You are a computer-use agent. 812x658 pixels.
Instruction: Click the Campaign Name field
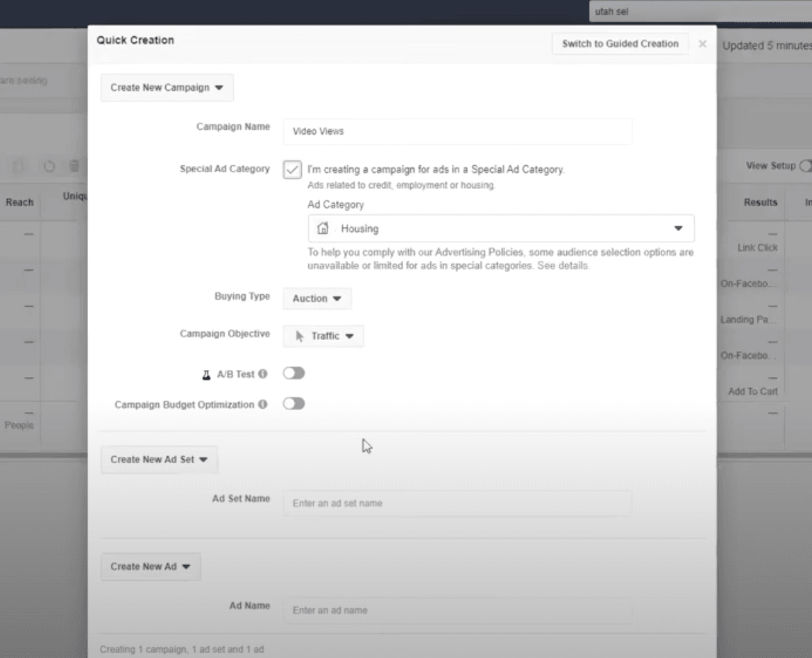tap(457, 131)
